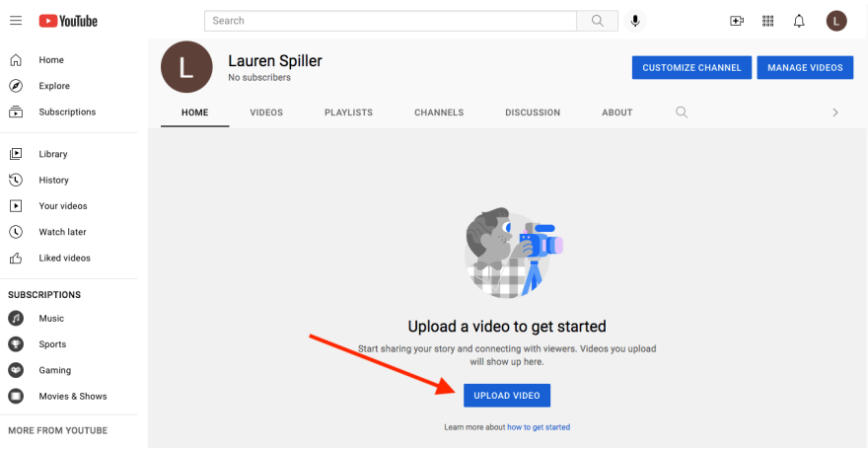Switch to the PLAYLISTS tab
The height and width of the screenshot is (450, 868).
[349, 112]
